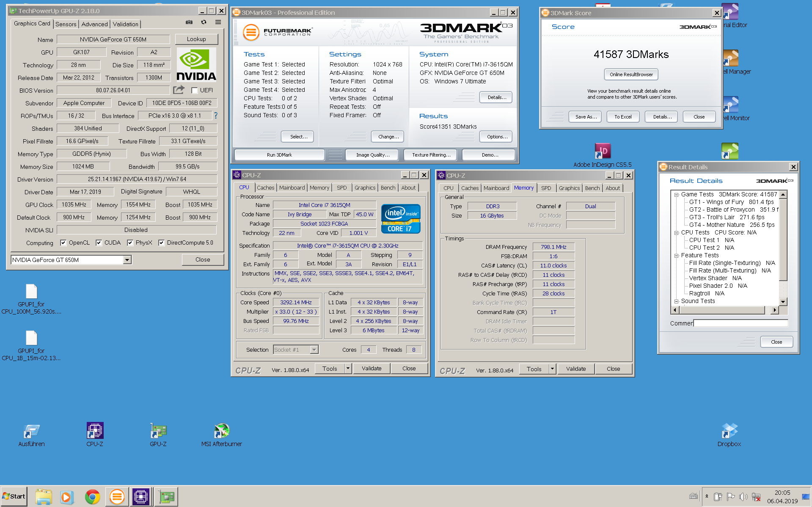Image resolution: width=812 pixels, height=507 pixels.
Task: Click To Excel in 3DMark Score
Action: pyautogui.click(x=623, y=117)
